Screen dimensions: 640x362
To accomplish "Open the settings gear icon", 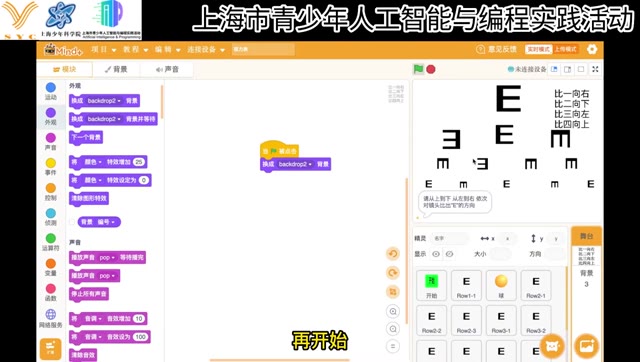I will [x=592, y=49].
